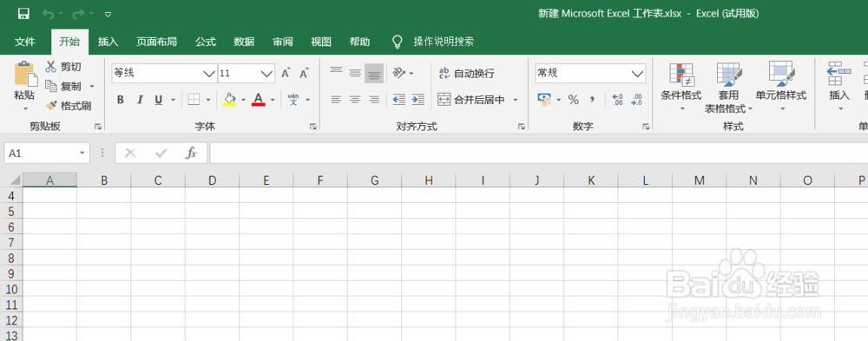
Task: Select the 格式刷 format painter
Action: [x=68, y=106]
